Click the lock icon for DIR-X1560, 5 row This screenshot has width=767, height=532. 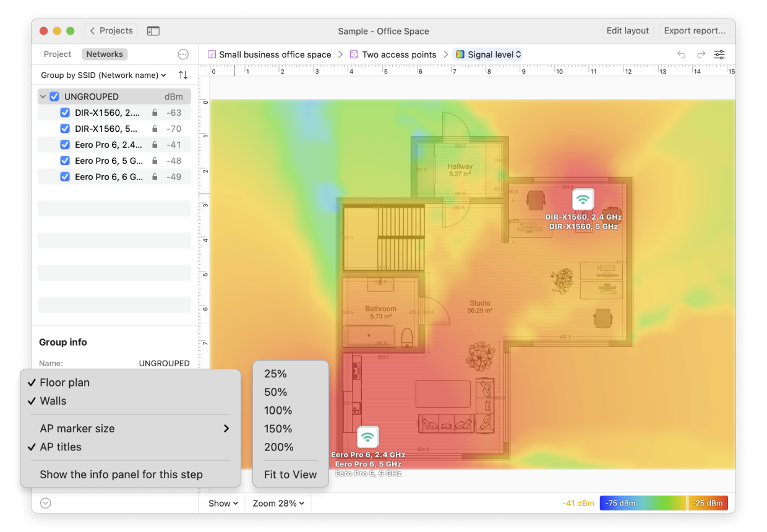point(155,129)
